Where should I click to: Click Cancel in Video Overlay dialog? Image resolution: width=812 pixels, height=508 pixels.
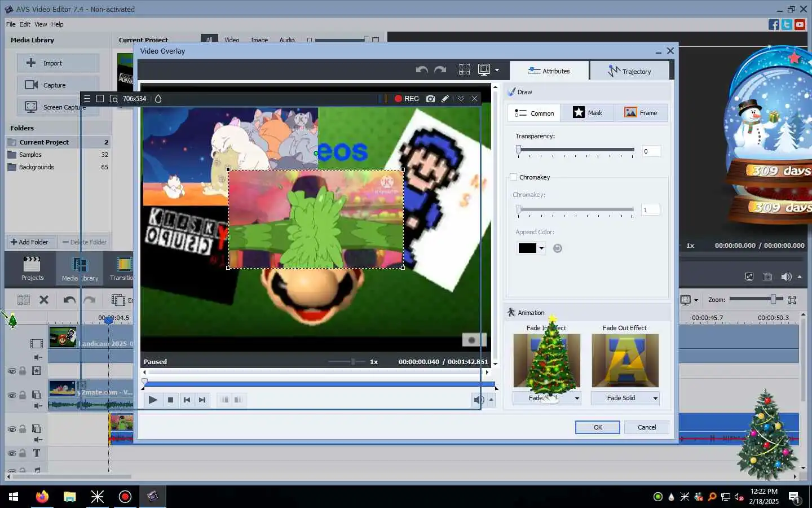point(647,427)
